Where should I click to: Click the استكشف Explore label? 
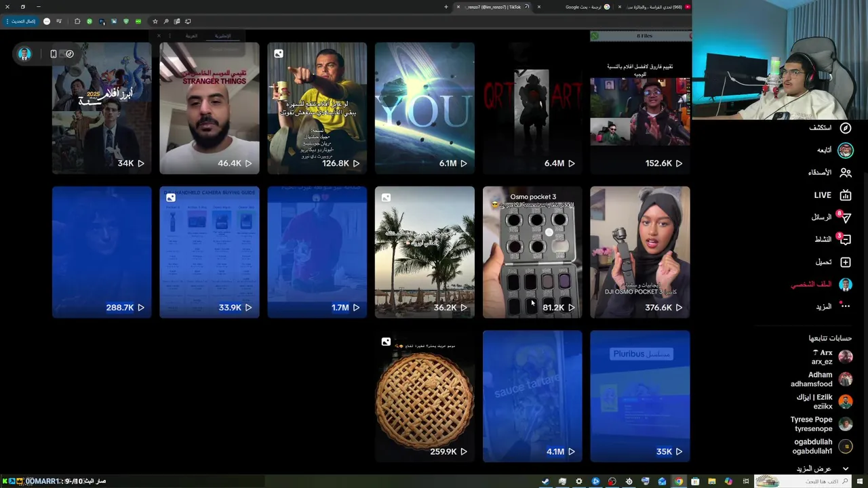coord(820,127)
